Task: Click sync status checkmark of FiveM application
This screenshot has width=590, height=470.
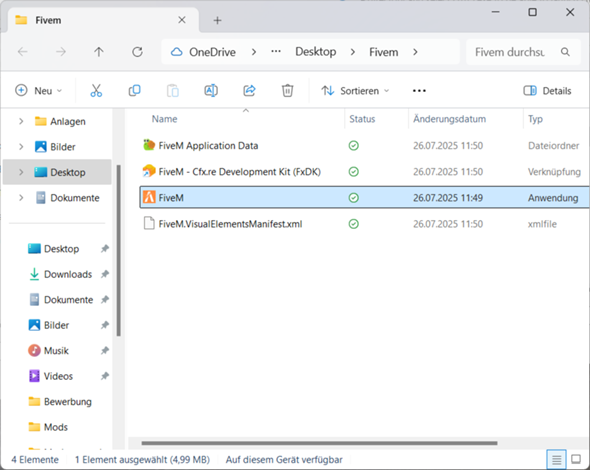Action: tap(354, 198)
